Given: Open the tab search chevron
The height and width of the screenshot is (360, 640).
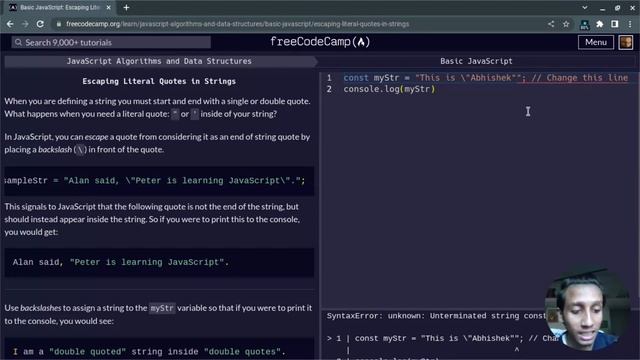Looking at the screenshot, I should (584, 7).
